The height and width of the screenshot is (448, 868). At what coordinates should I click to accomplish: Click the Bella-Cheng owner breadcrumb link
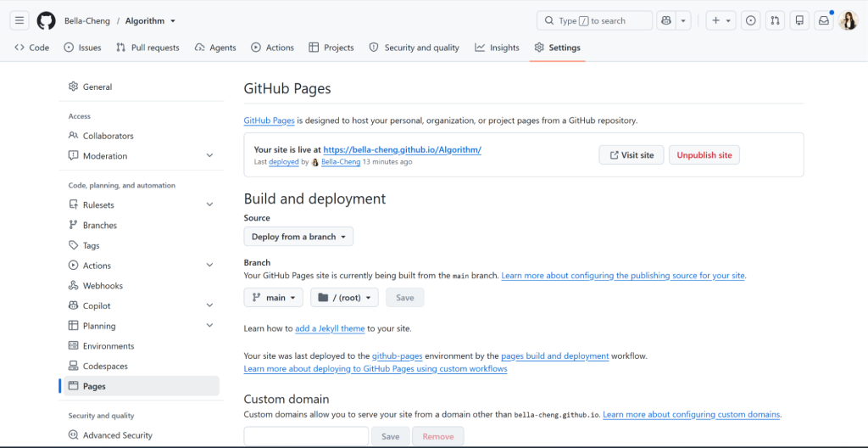(x=87, y=21)
